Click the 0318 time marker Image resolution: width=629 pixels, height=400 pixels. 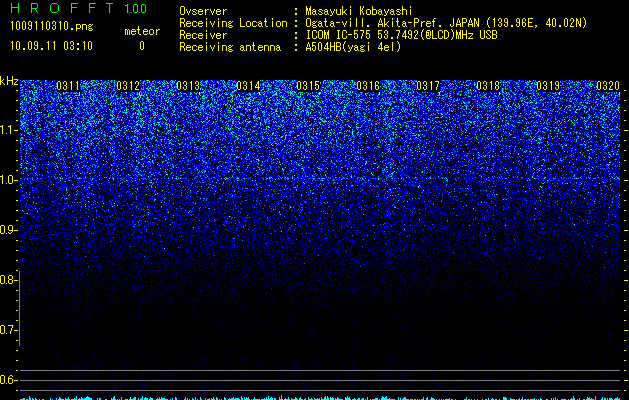pos(488,86)
